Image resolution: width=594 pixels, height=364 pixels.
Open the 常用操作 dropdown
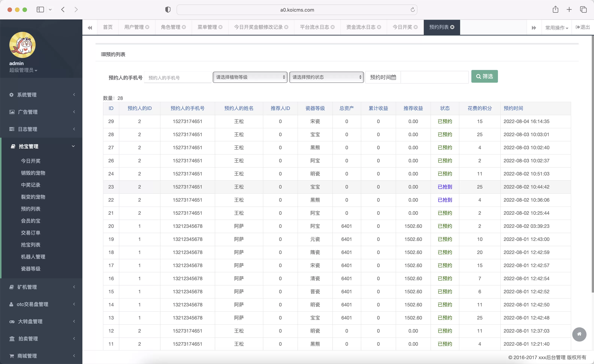[x=557, y=28]
